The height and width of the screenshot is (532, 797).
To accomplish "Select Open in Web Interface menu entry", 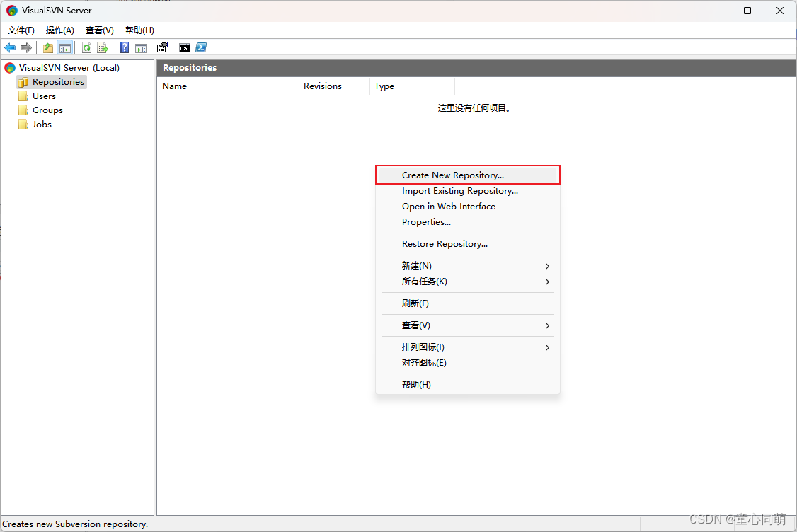I will 468,207.
